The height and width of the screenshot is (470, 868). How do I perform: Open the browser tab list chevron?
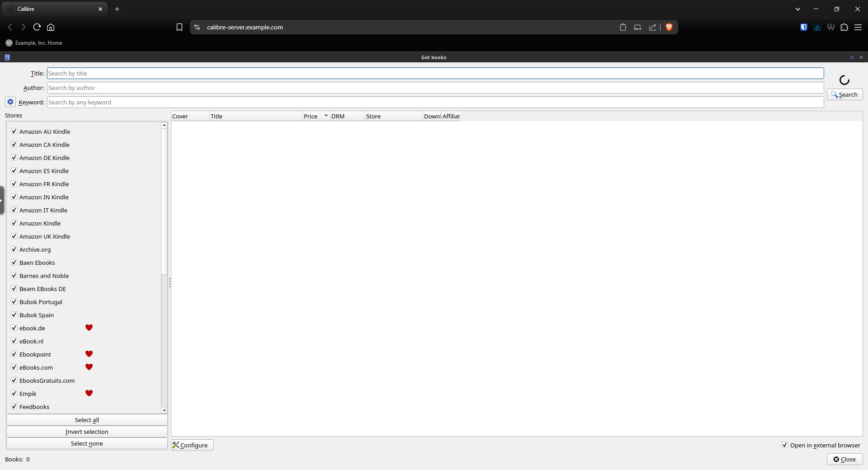[x=798, y=9]
